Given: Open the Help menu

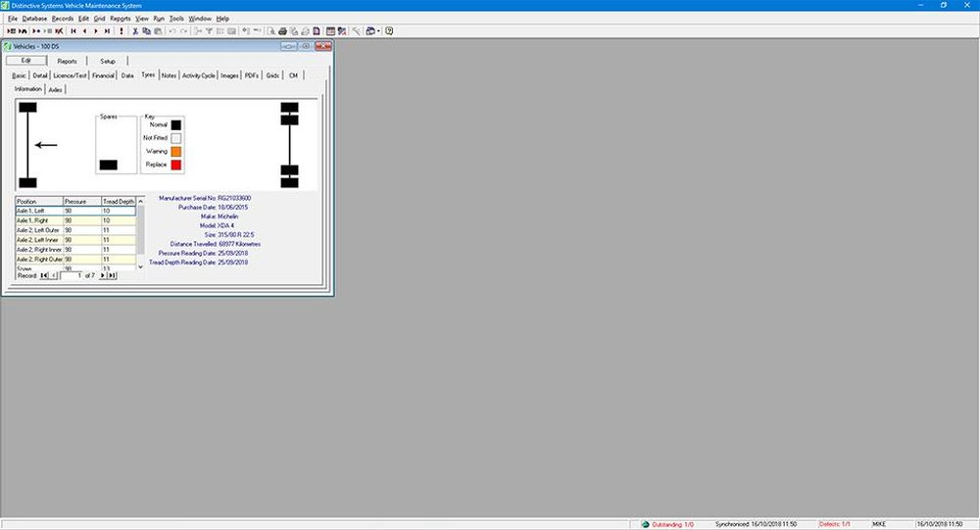Looking at the screenshot, I should pos(222,19).
